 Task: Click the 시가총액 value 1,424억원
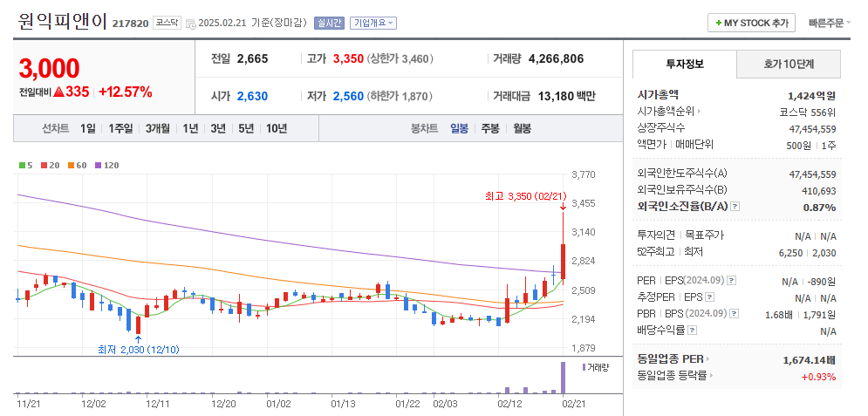point(811,95)
